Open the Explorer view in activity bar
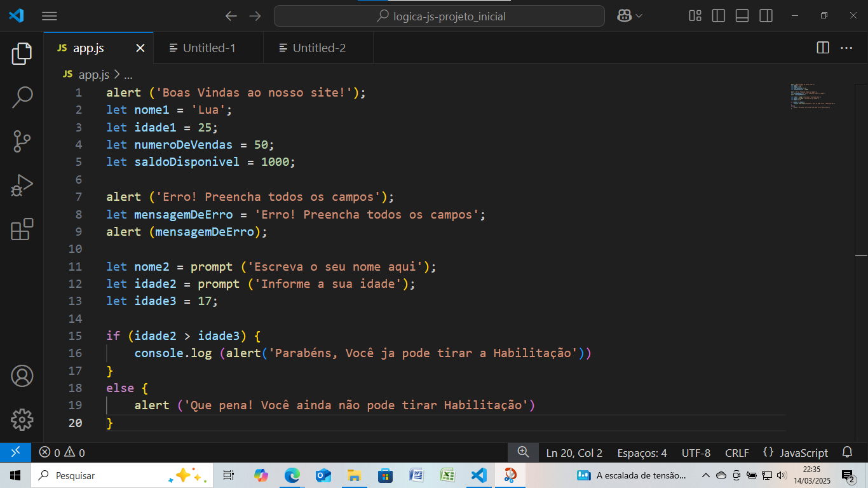Viewport: 868px width, 488px height. (22, 54)
